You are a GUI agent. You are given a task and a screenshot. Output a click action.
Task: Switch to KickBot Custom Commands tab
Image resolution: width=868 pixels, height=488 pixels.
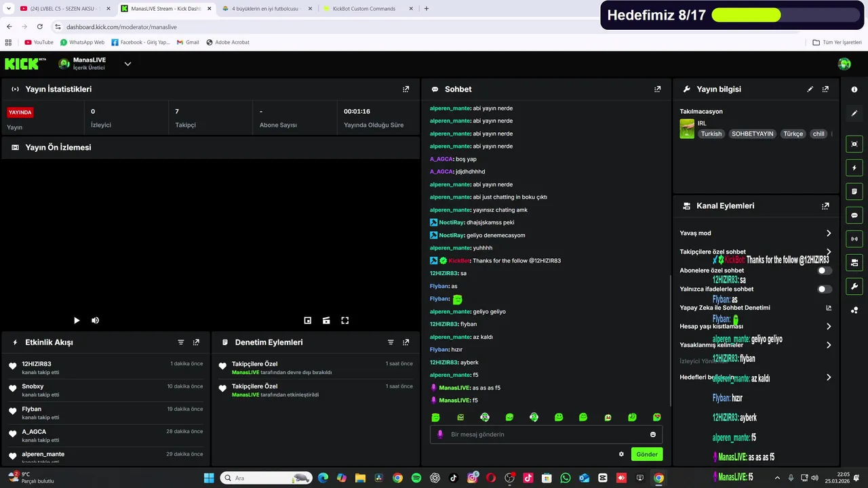coord(364,9)
